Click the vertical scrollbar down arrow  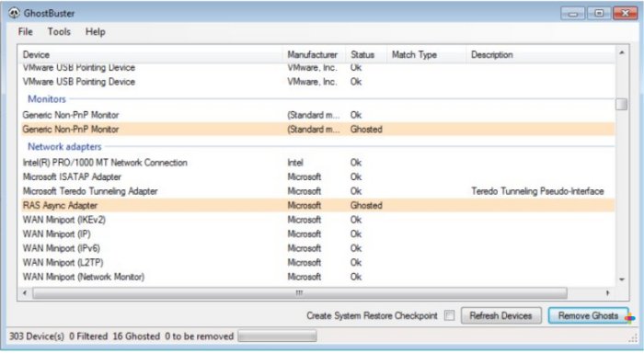tap(622, 279)
